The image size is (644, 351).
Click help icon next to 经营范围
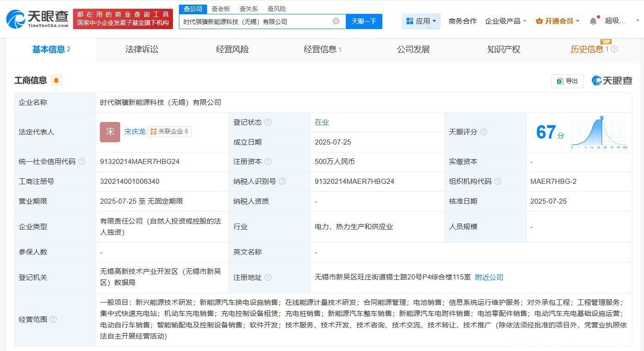tap(53, 320)
